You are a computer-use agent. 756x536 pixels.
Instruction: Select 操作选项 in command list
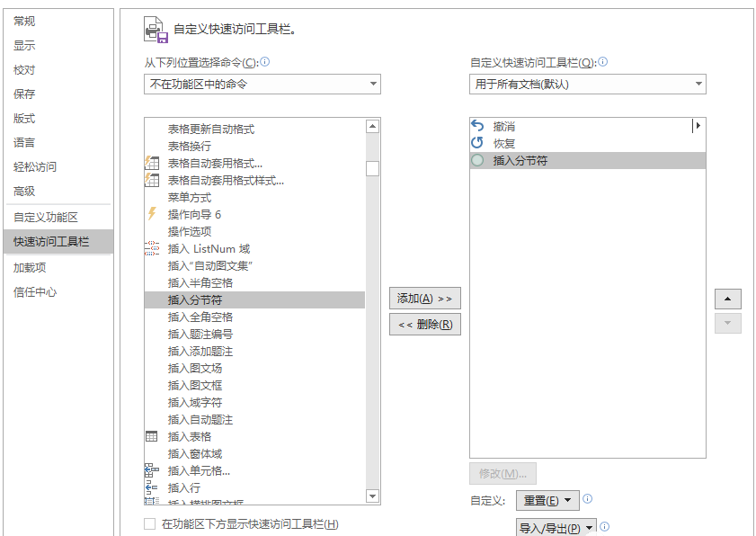254,231
